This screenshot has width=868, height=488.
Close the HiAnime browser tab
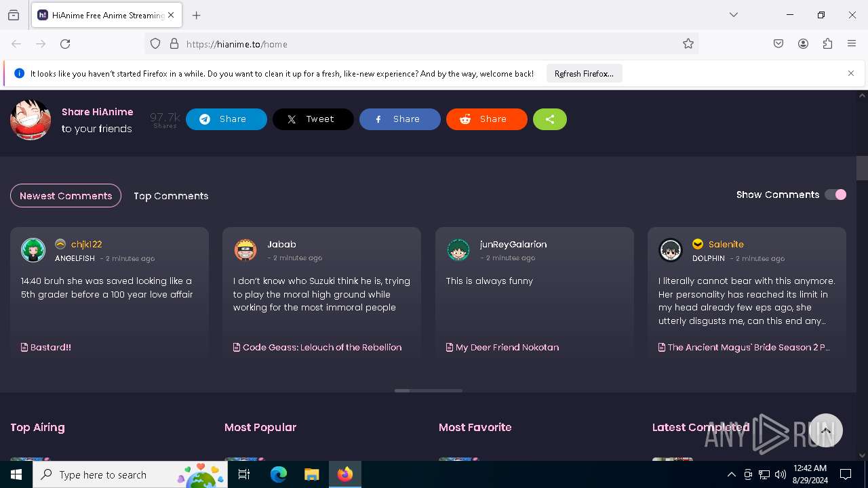coord(171,15)
